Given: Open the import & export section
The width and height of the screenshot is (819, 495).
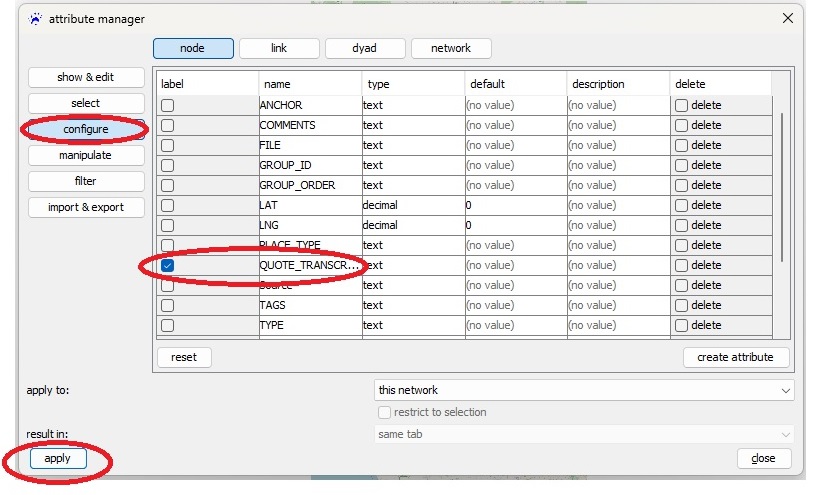Looking at the screenshot, I should click(x=86, y=207).
